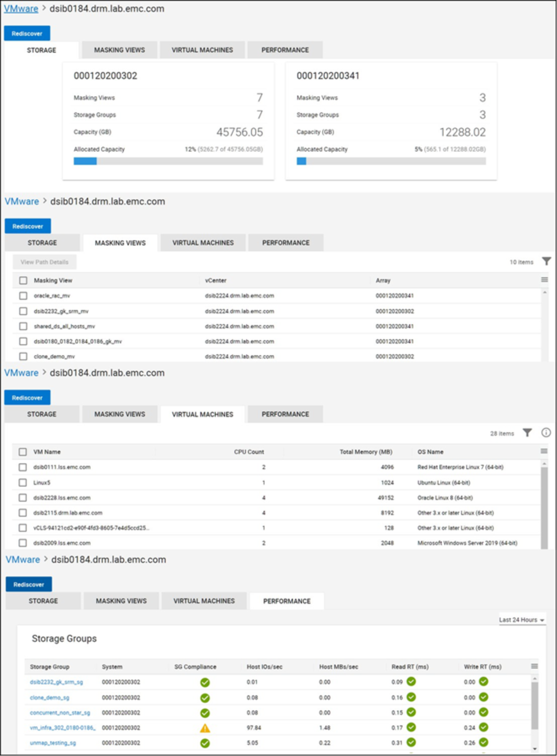The image size is (557, 756).
Task: Check the oracle_rac_mv checkbox
Action: pos(23,296)
